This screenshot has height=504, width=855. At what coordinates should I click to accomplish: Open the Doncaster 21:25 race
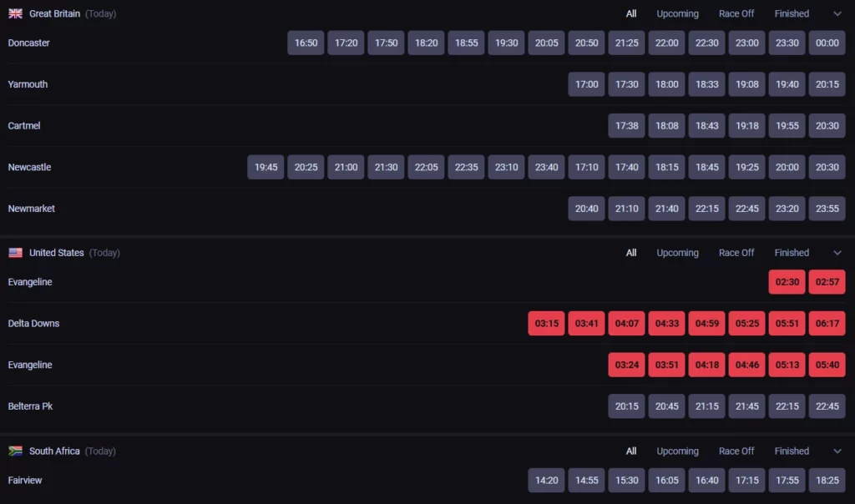click(x=626, y=43)
